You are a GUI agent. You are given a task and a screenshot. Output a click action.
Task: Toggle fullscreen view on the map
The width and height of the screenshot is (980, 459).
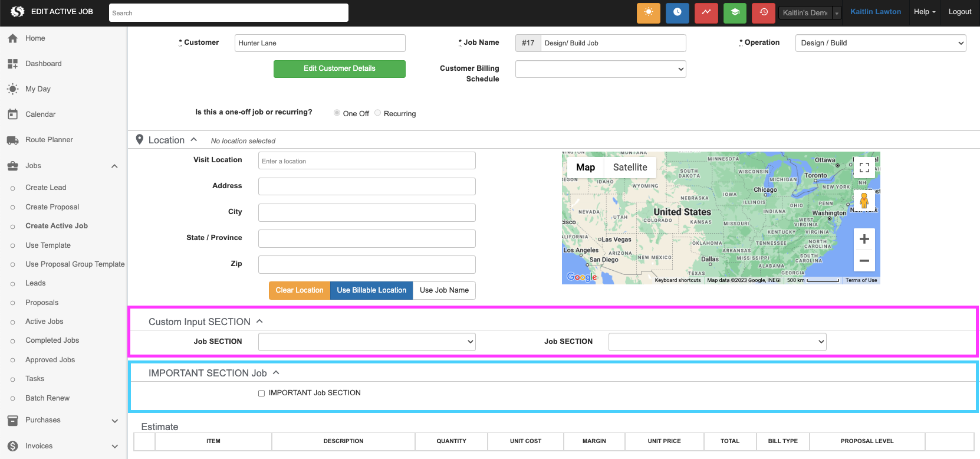[x=864, y=168]
